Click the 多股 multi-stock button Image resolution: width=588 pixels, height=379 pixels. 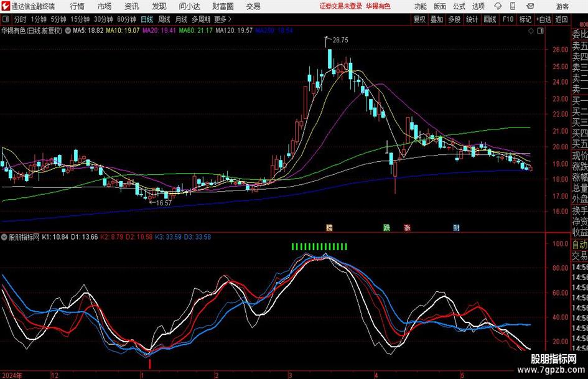click(x=454, y=19)
